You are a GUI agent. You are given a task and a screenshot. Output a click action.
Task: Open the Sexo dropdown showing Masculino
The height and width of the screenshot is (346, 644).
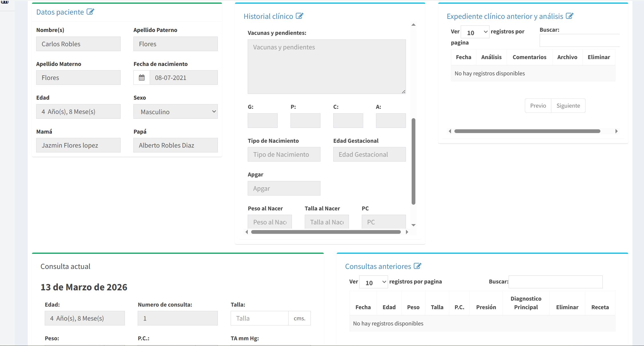click(176, 112)
